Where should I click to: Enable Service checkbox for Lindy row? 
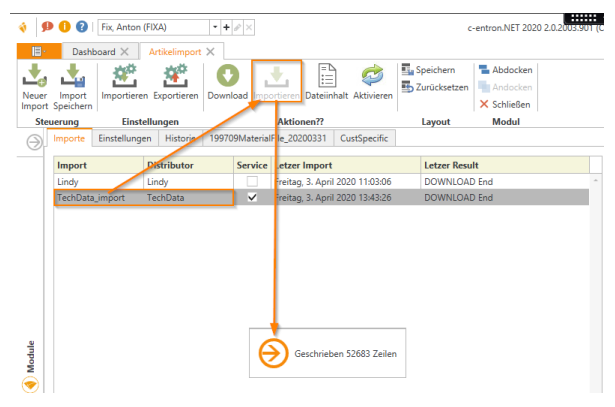252,182
